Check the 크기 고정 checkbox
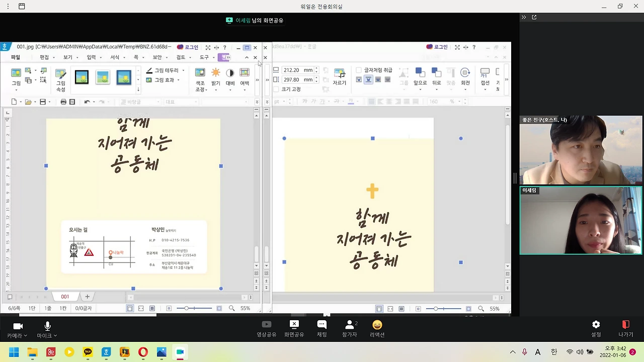The height and width of the screenshot is (362, 644). click(x=276, y=89)
